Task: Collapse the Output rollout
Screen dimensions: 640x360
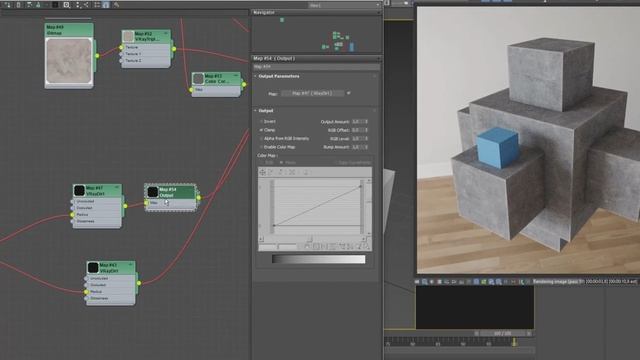Action: click(x=256, y=111)
